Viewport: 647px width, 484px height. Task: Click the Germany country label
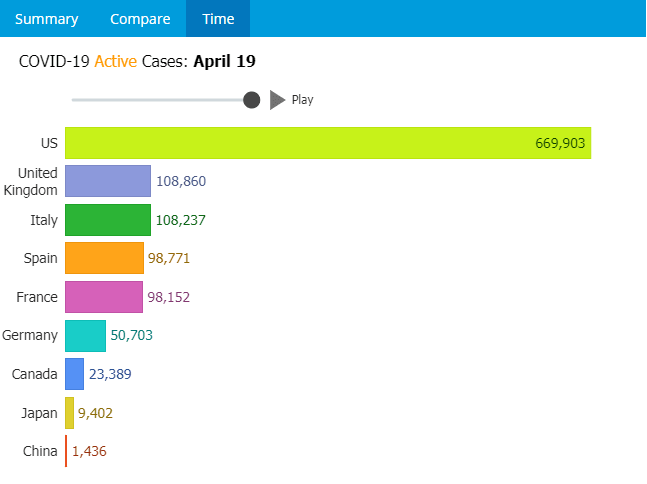30,336
